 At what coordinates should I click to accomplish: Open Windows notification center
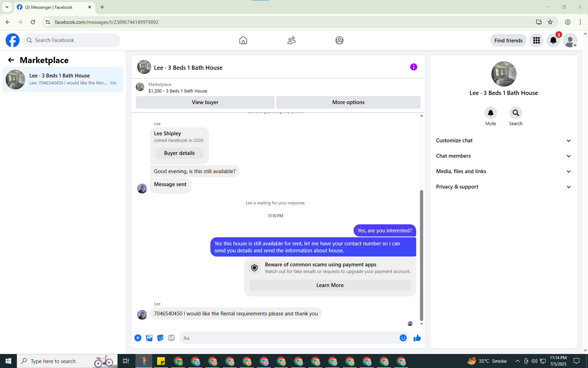(x=576, y=361)
